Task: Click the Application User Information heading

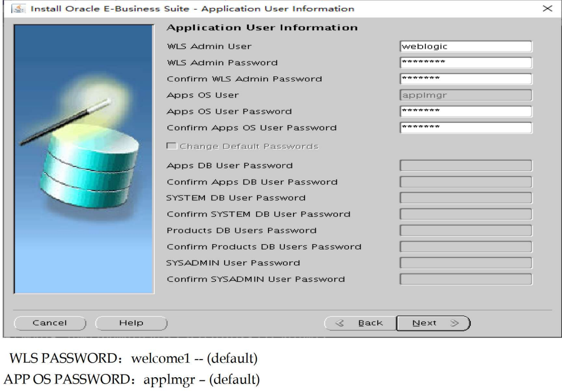Action: click(262, 28)
